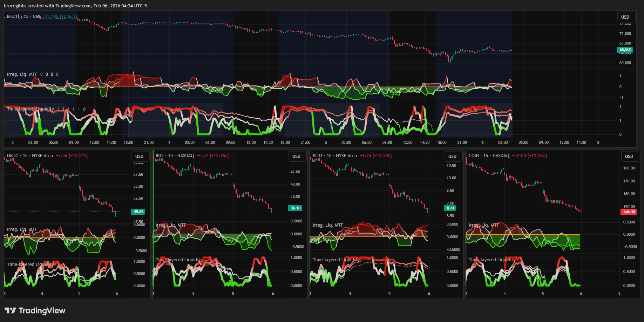Open the USD currency selector on IBIT chart
The width and height of the screenshot is (644, 322).
pyautogui.click(x=296, y=156)
